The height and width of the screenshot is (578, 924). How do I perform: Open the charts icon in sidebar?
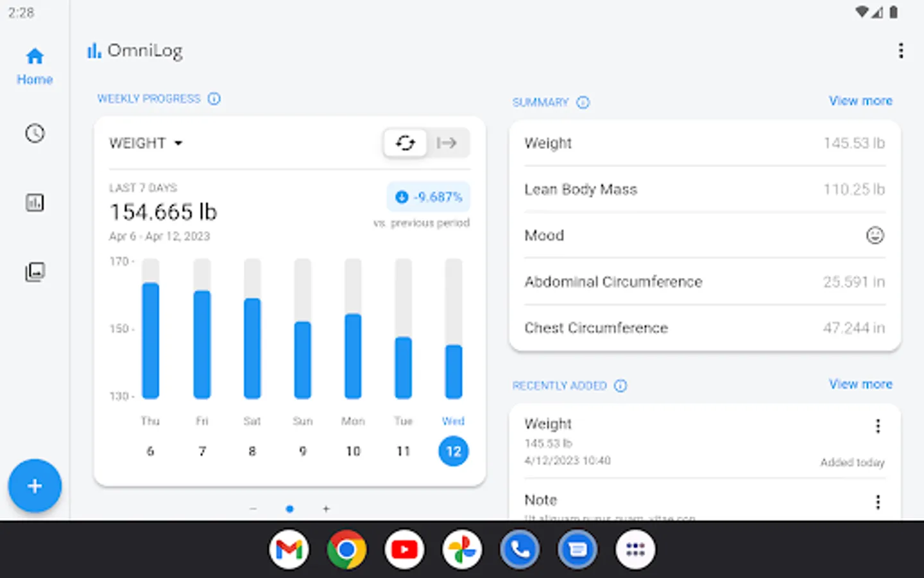tap(35, 203)
